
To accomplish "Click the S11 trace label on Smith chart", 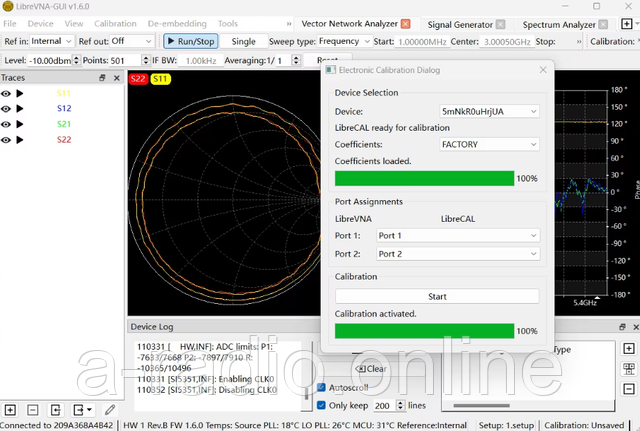I will pyautogui.click(x=160, y=78).
